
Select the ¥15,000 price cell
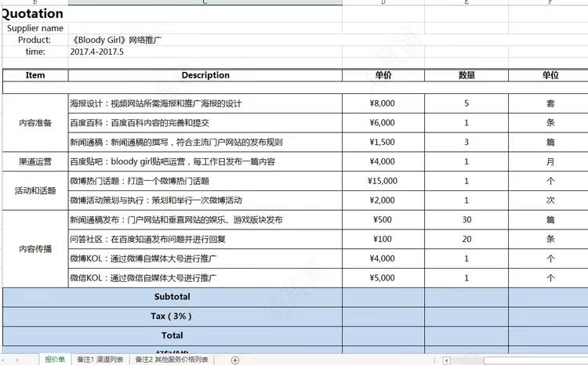point(383,181)
